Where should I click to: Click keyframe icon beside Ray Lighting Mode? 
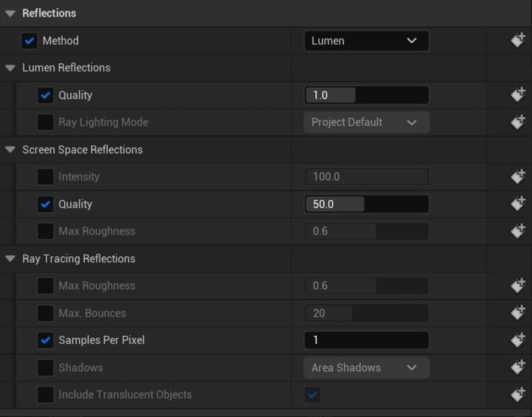518,122
